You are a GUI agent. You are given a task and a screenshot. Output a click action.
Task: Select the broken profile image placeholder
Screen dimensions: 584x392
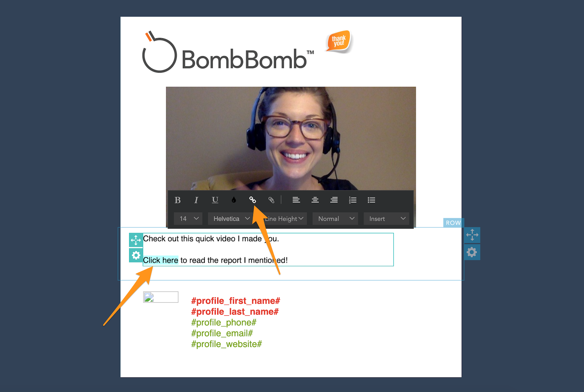coord(161,297)
